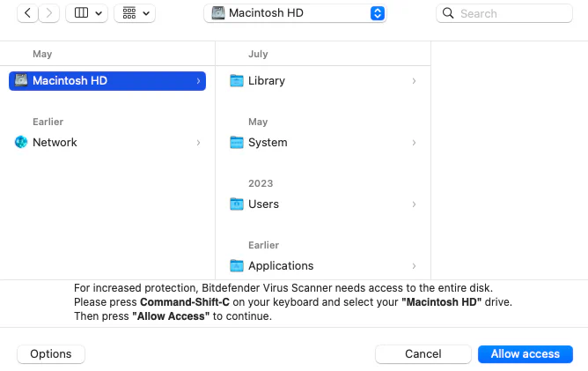Screen dimensions: 588x371
Task: Select Macintosh HD drive in sidebar column
Action: pos(107,80)
